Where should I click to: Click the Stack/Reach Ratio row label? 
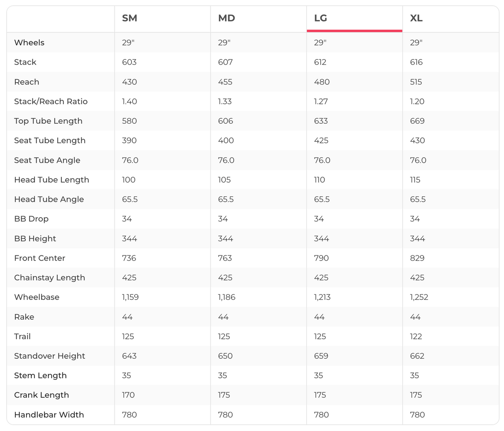(51, 101)
